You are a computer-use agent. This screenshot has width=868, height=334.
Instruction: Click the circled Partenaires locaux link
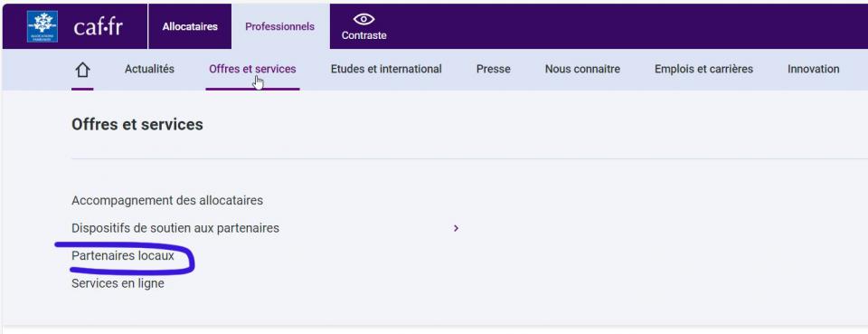(x=123, y=256)
